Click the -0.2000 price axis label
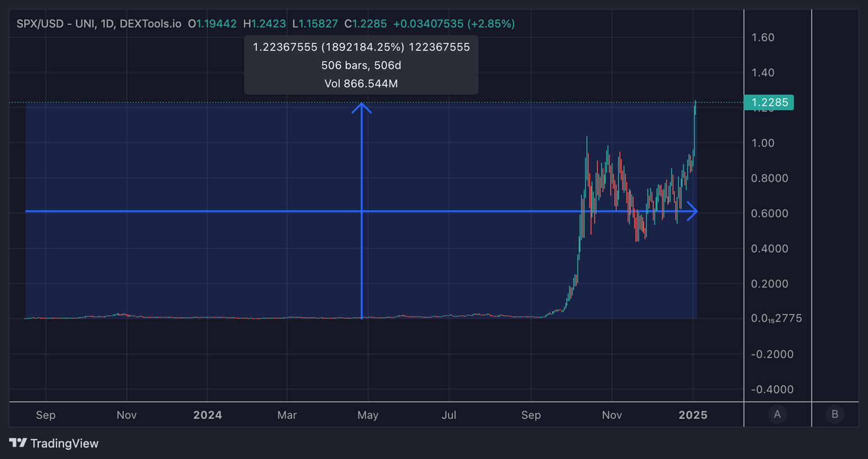The width and height of the screenshot is (868, 459). [772, 354]
